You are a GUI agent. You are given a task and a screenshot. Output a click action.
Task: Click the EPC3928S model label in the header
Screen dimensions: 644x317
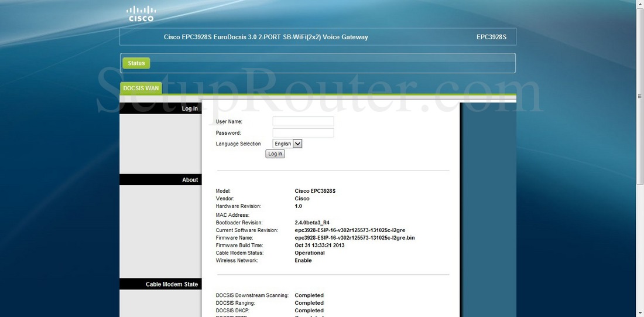click(491, 37)
